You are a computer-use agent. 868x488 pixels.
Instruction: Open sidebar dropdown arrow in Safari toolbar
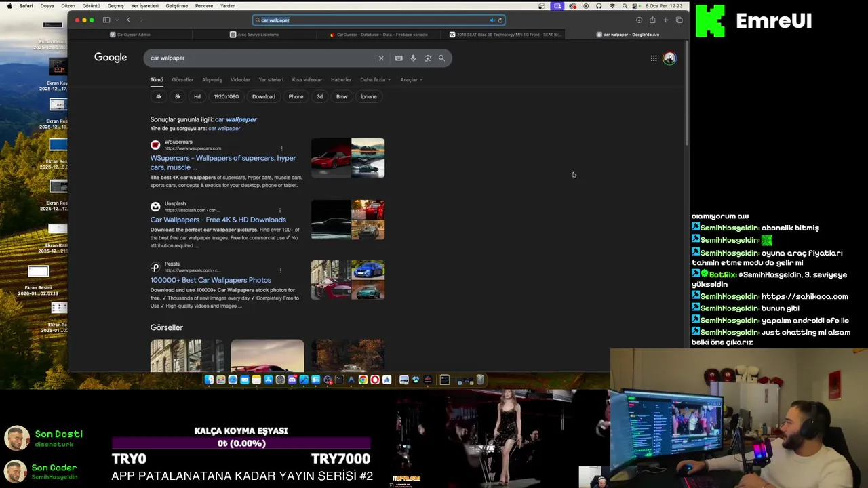point(115,20)
